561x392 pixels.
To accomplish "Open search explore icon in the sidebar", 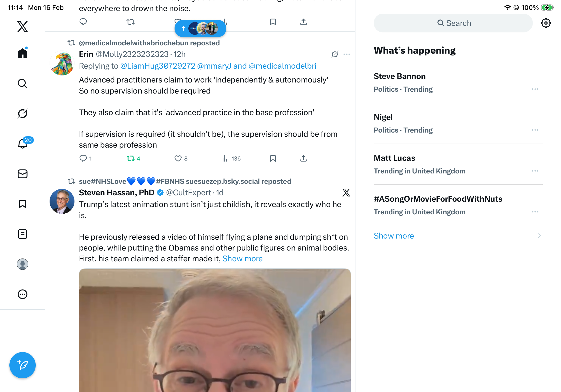I will coord(23,83).
